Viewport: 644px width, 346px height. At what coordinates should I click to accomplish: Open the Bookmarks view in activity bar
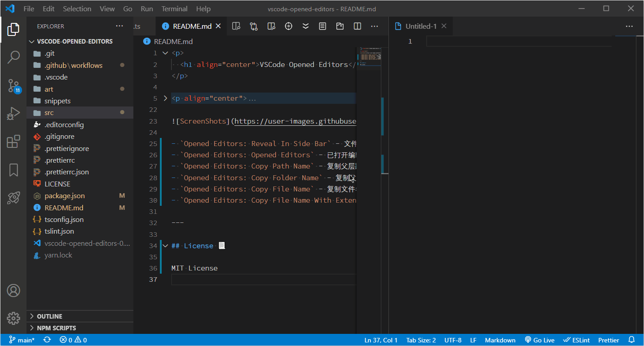pos(13,170)
